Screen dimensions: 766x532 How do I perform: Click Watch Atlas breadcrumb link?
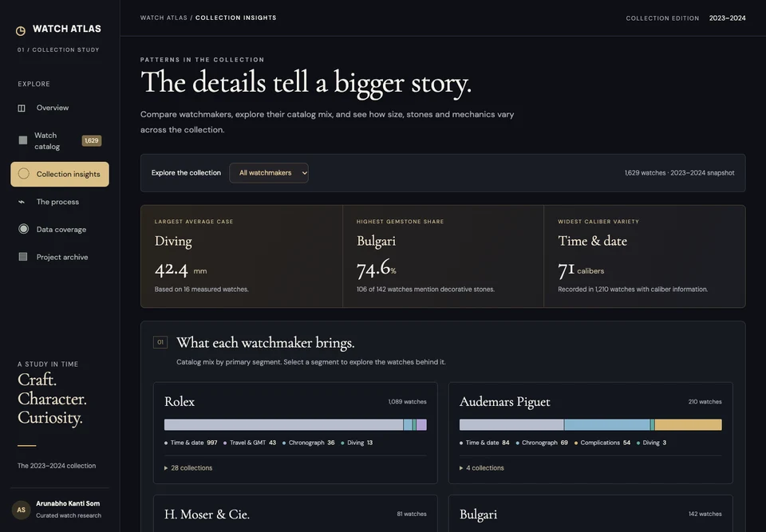coord(164,18)
